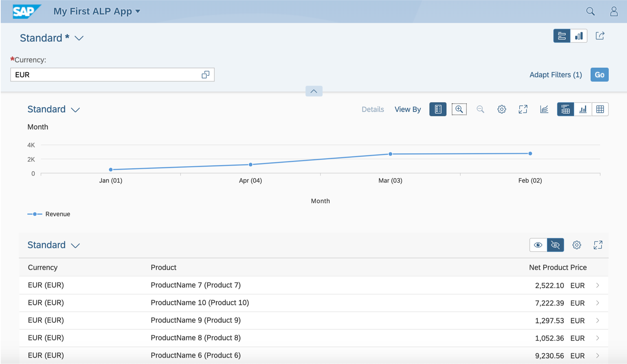Screen dimensions: 627x364
Task: Open chart settings gear
Action: [x=501, y=109]
